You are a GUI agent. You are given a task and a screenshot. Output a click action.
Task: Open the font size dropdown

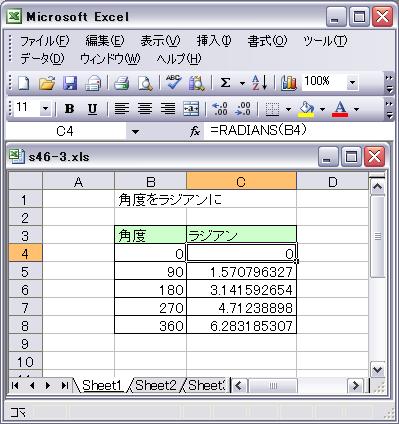[x=45, y=109]
